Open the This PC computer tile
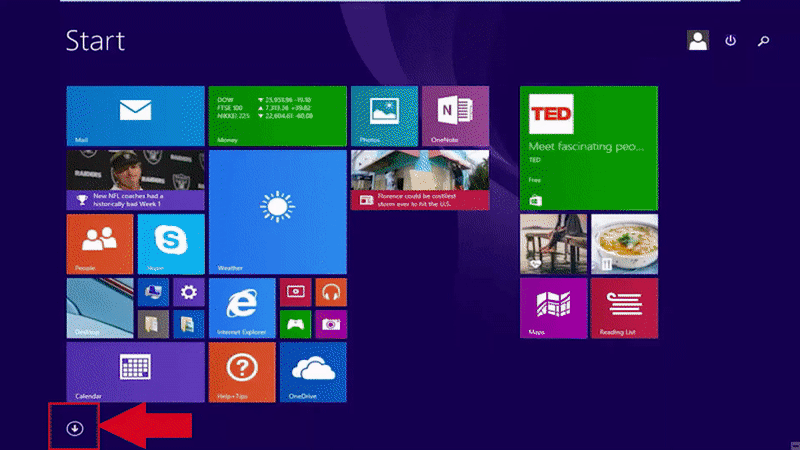This screenshot has width=800, height=450. point(153,292)
